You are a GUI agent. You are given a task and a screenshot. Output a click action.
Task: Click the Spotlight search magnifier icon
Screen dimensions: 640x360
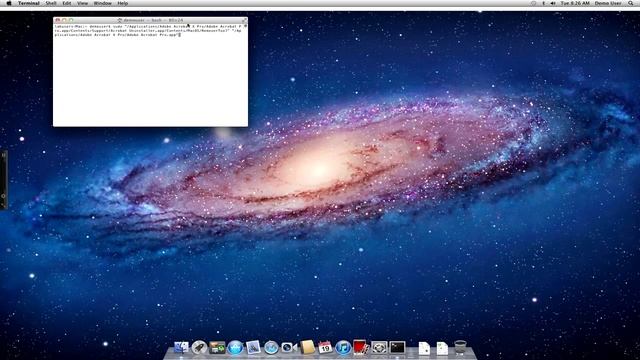tap(631, 3)
